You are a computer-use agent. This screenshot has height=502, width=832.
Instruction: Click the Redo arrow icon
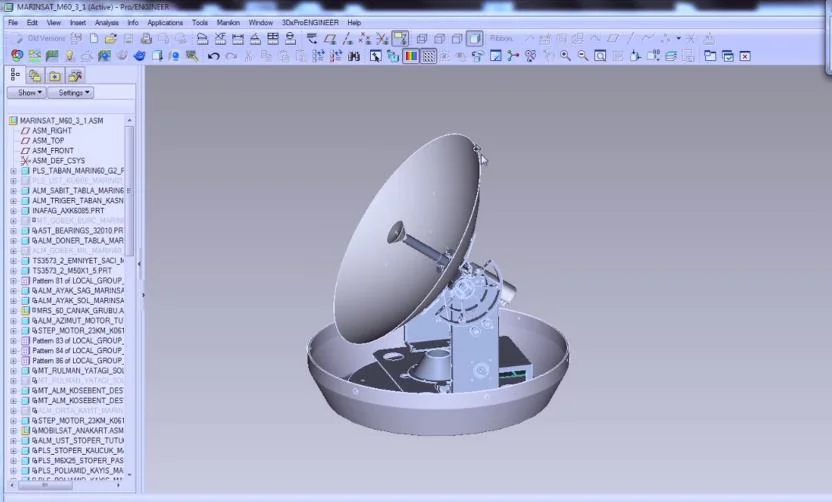[231, 56]
